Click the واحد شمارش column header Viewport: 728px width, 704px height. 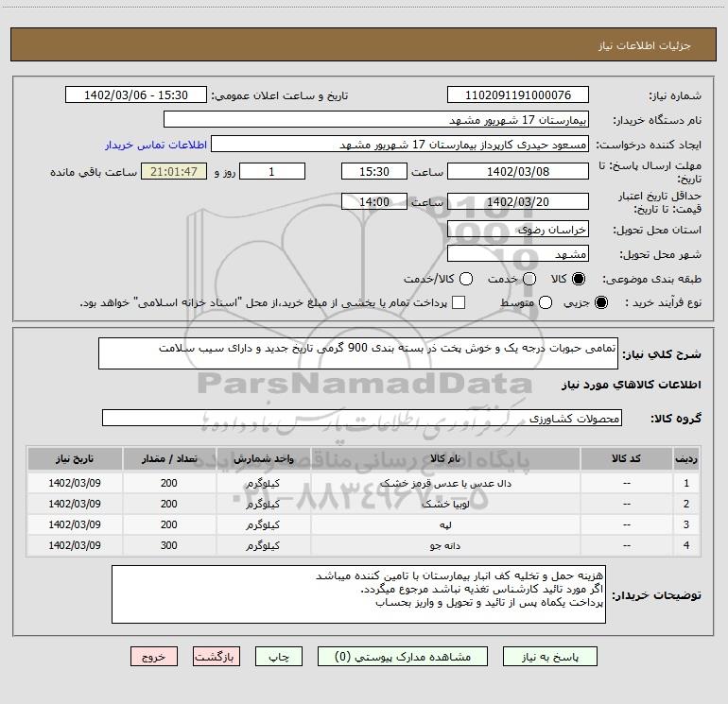263,459
